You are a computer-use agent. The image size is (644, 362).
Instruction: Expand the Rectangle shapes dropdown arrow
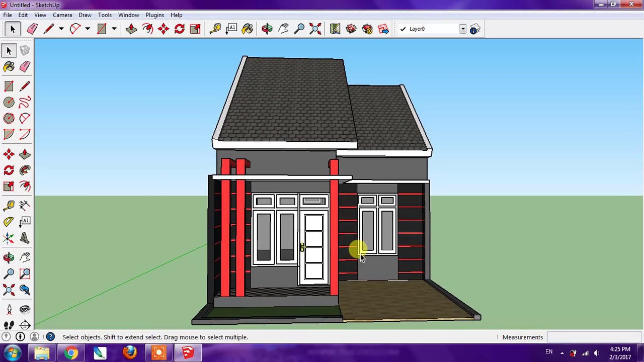coord(114,29)
